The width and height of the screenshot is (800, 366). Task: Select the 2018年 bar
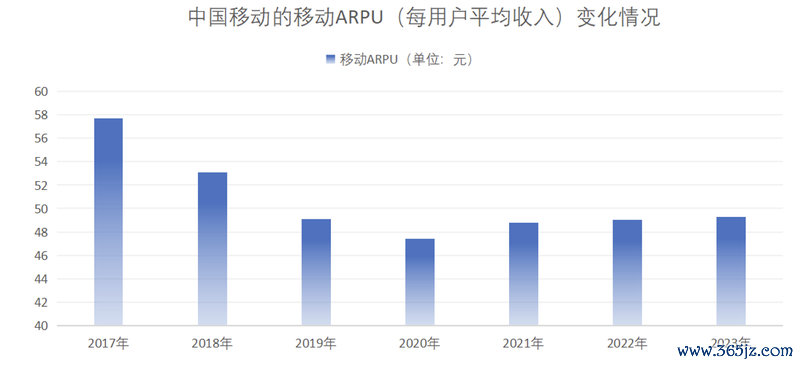click(x=212, y=249)
